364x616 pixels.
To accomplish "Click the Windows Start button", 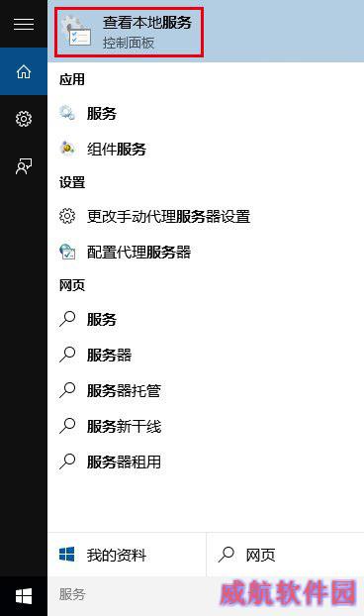I will [x=24, y=596].
